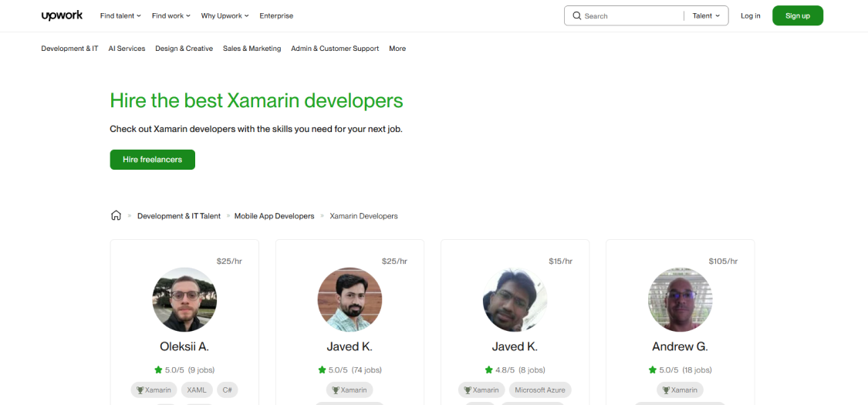Click the (9 jobs) text
Image resolution: width=868 pixels, height=405 pixels.
(x=201, y=370)
